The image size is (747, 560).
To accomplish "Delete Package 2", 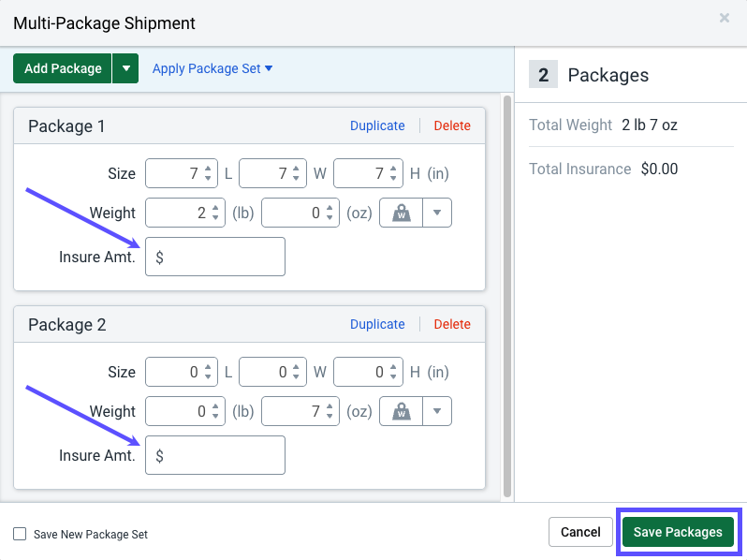I will (452, 324).
